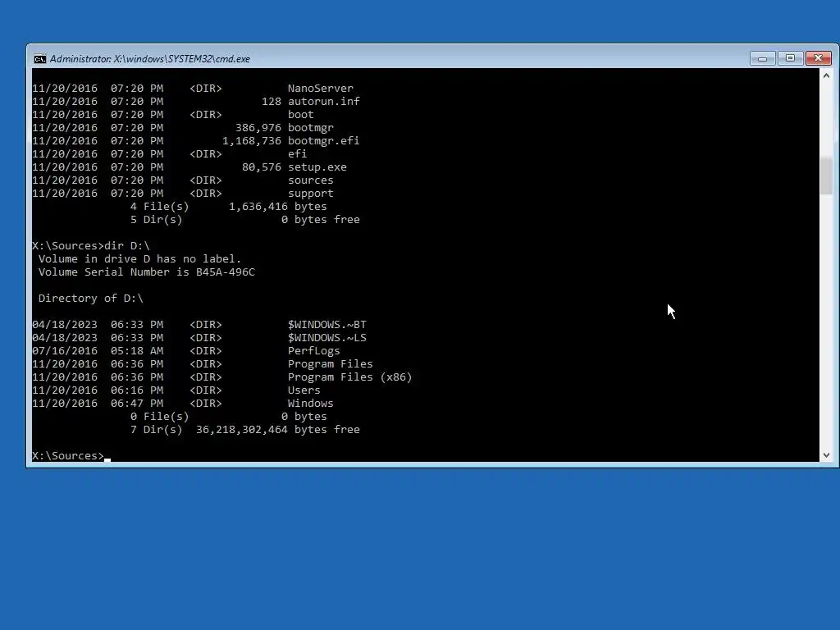Click the 'sources' directory entry

[x=311, y=180]
